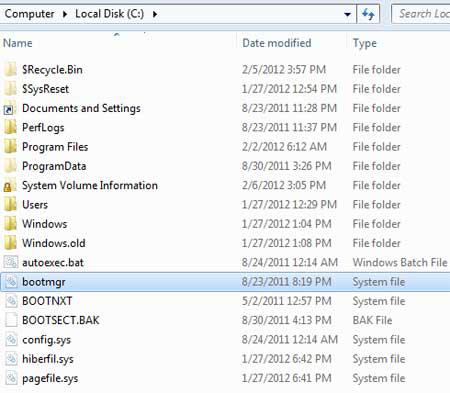Open the address bar history dropdown arrow
This screenshot has width=450, height=393.
[347, 14]
